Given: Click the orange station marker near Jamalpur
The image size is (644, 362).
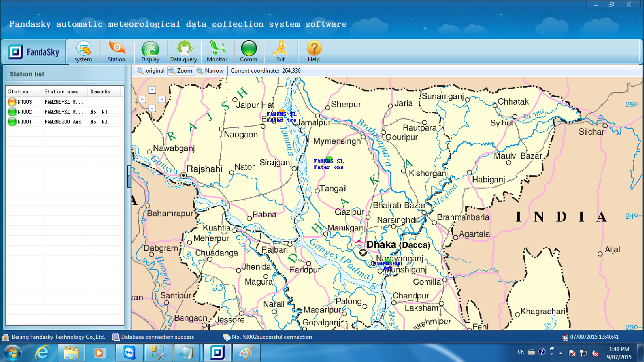Looking at the screenshot, I should (282, 111).
